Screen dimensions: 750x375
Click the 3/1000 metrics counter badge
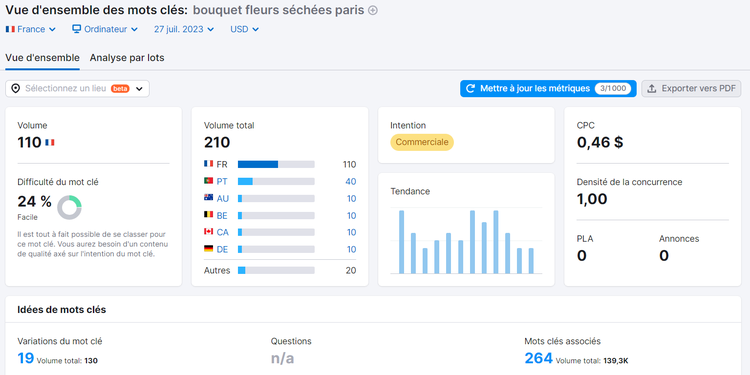tap(613, 88)
